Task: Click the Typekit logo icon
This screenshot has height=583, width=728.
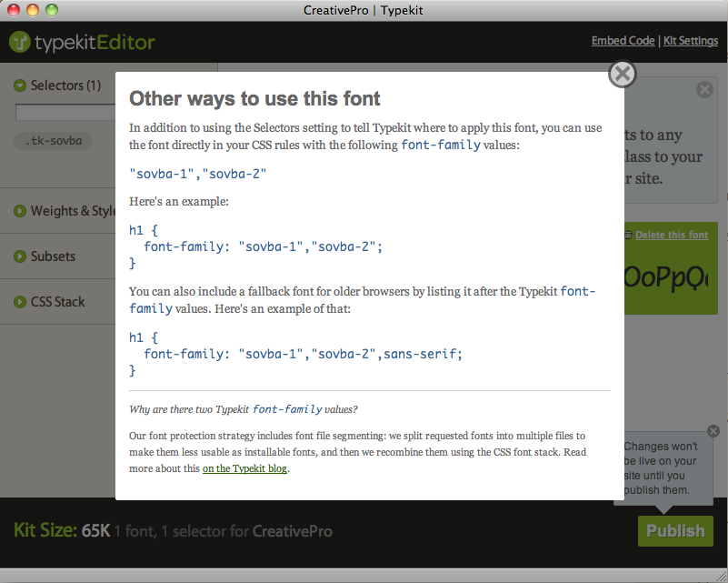Action: pyautogui.click(x=21, y=42)
